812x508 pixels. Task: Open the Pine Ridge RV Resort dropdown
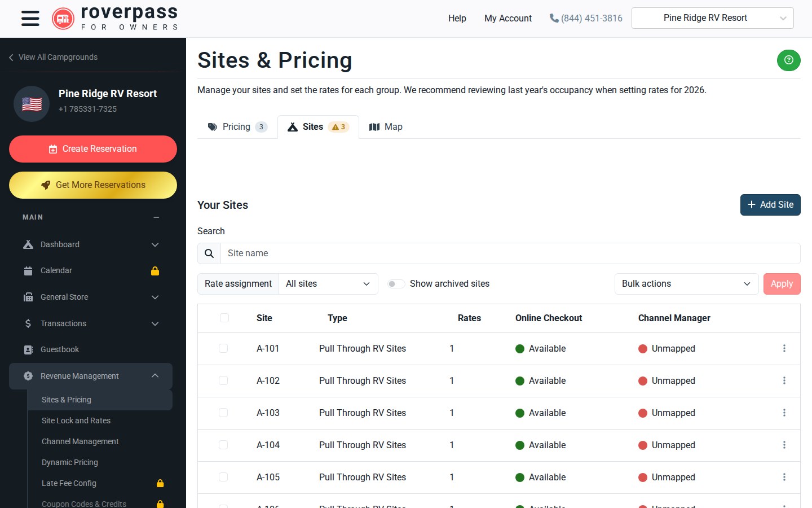click(x=713, y=18)
